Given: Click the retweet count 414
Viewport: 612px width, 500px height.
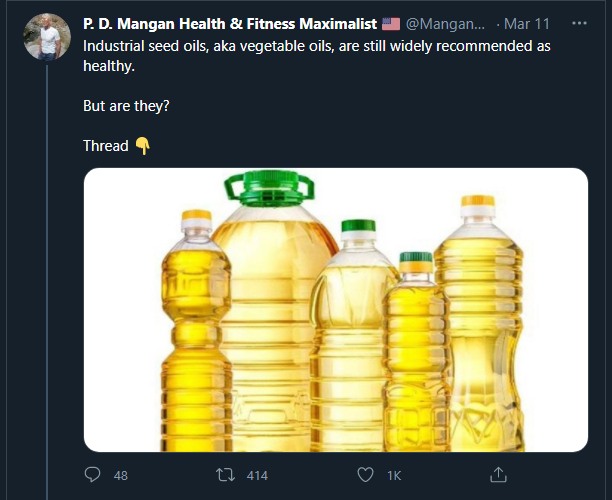Looking at the screenshot, I should [256, 475].
